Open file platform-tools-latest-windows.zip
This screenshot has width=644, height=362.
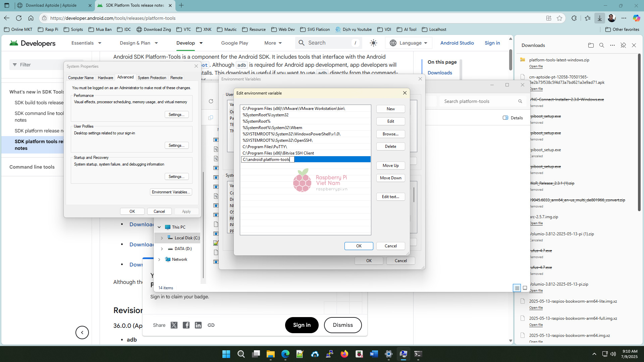pos(536,66)
